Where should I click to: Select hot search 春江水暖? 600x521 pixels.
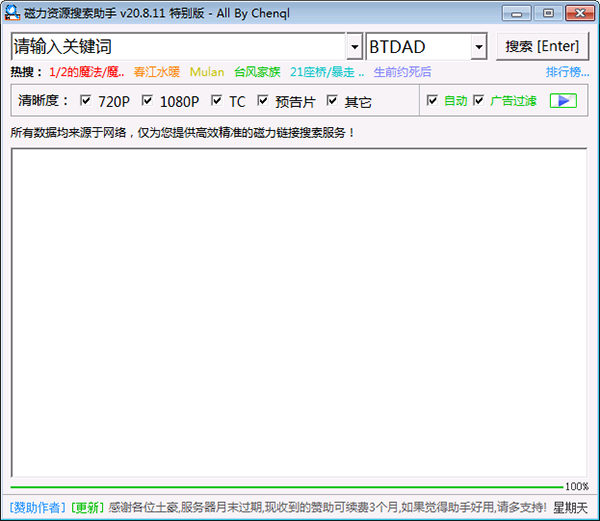[157, 72]
